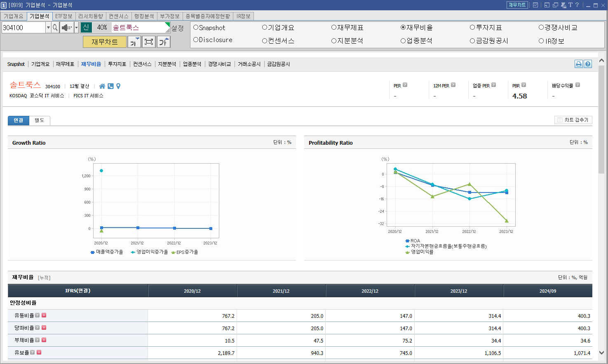Image resolution: width=608 pixels, height=364 pixels.
Task: Click the vertical scrollbar down arrow
Action: point(601,353)
